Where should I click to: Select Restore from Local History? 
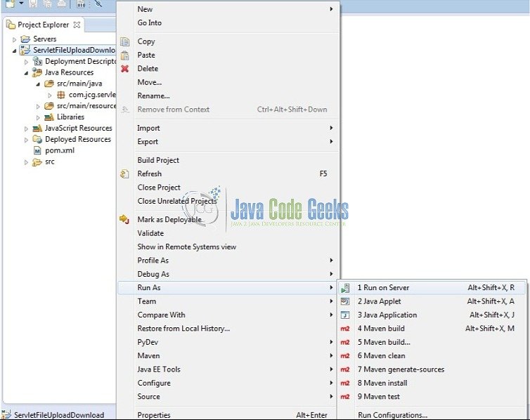pos(228,329)
